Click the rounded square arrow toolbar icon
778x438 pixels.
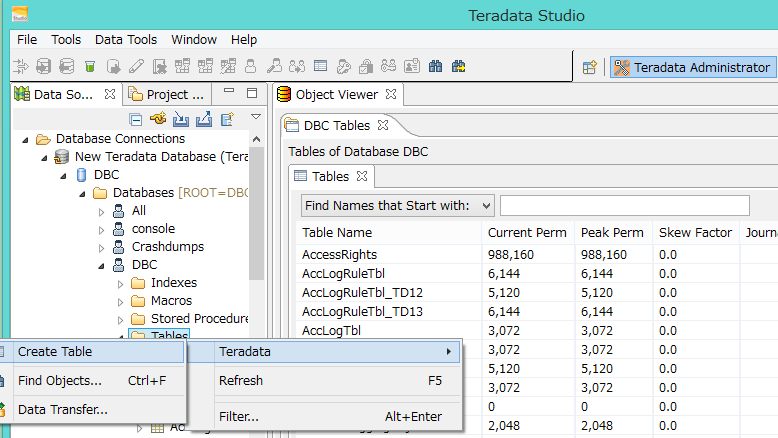pos(113,66)
